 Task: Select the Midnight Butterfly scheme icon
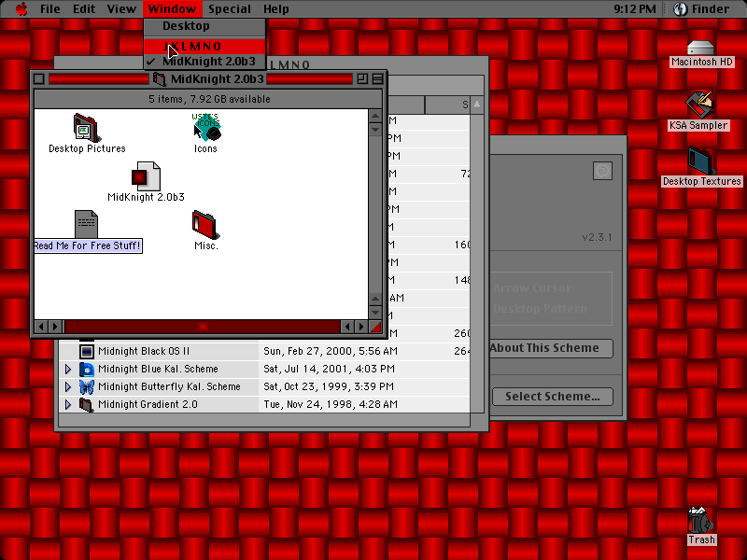click(x=87, y=386)
